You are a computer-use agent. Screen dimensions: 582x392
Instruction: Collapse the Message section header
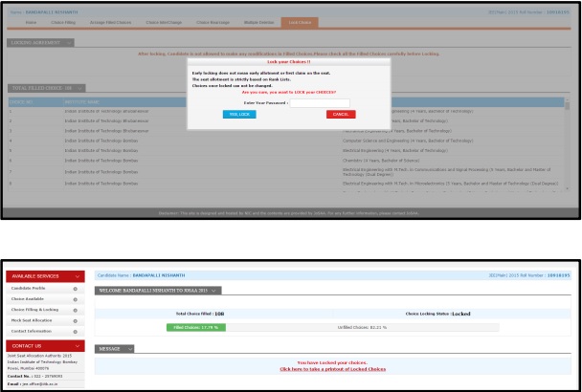(x=129, y=349)
